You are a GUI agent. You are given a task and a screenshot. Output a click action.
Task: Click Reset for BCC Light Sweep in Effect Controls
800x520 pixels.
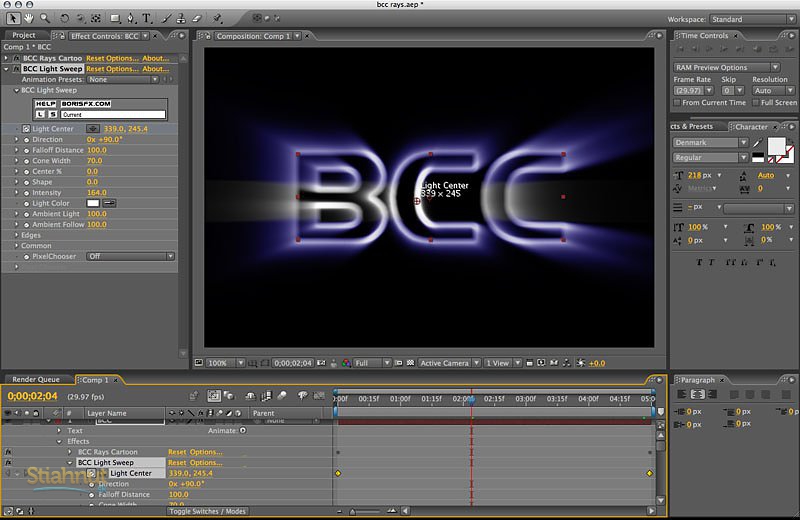(x=95, y=69)
